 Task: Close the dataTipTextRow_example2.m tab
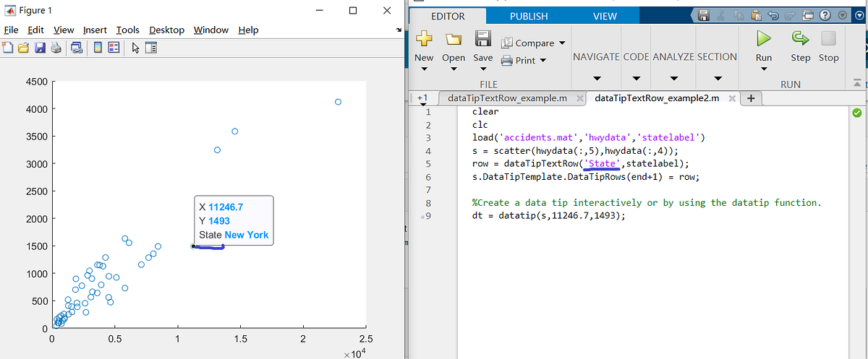[732, 99]
